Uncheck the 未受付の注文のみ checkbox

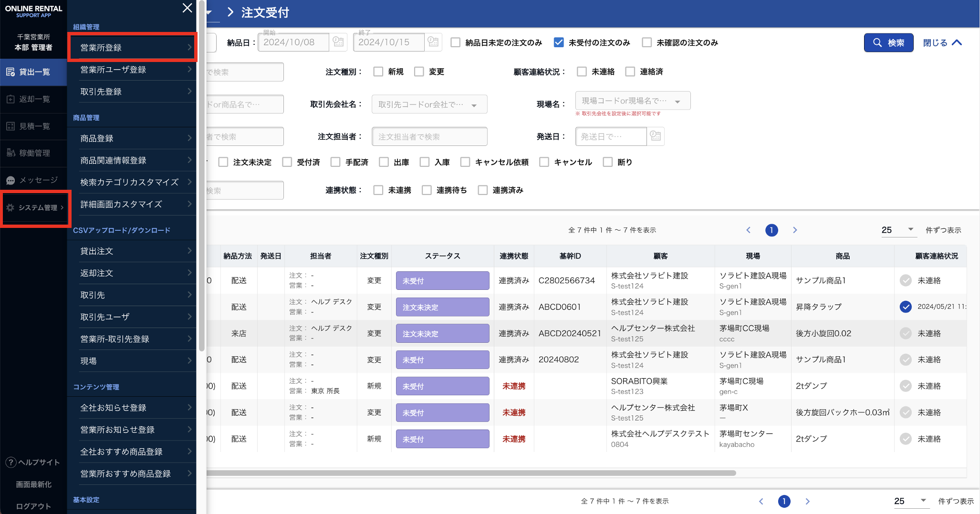tap(559, 42)
